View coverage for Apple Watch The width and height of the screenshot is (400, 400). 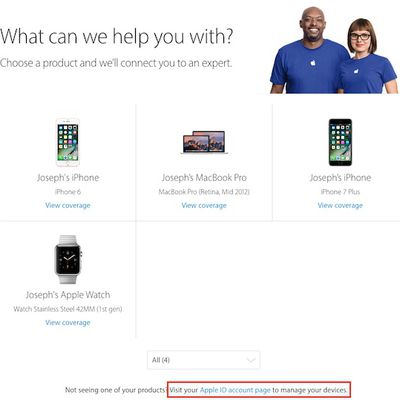(68, 323)
